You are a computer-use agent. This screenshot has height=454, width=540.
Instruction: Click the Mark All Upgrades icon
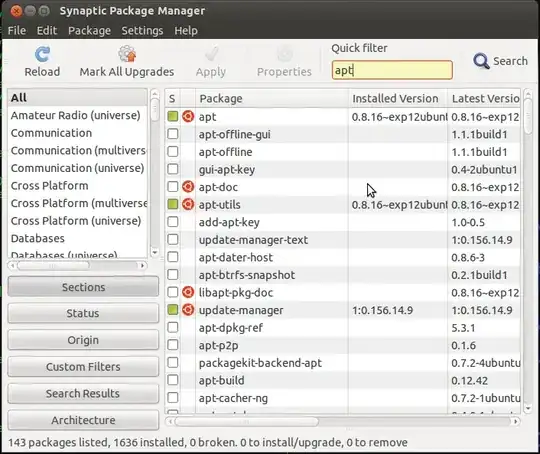[x=127, y=54]
